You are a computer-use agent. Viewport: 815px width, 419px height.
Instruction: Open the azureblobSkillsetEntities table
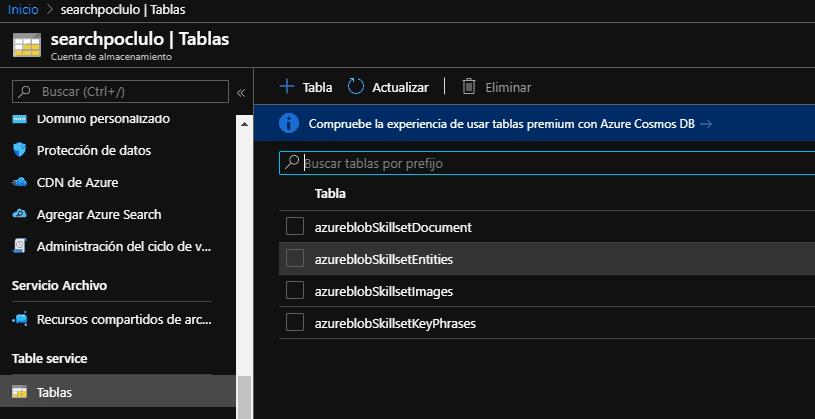(x=384, y=259)
